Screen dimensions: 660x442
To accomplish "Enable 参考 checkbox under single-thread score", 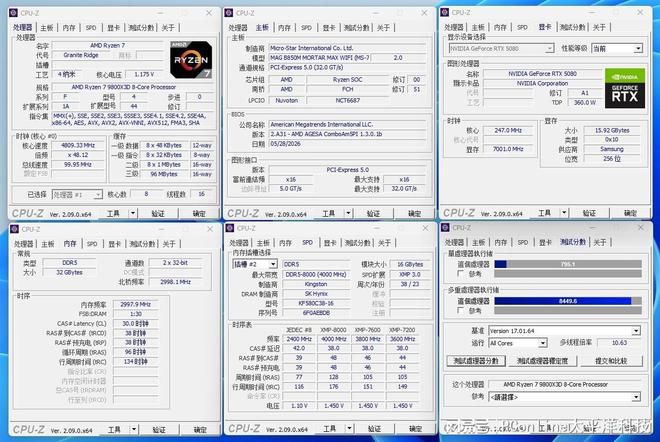I will (x=460, y=274).
